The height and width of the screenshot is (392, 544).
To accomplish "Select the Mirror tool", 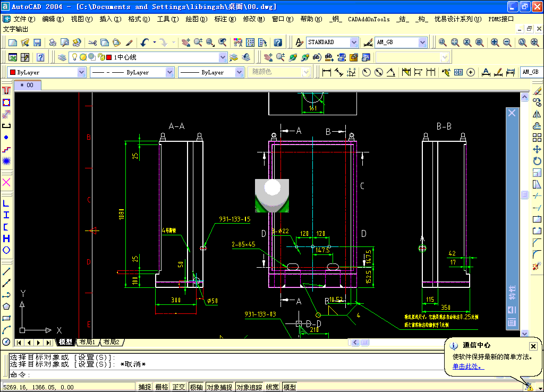I will (537, 114).
